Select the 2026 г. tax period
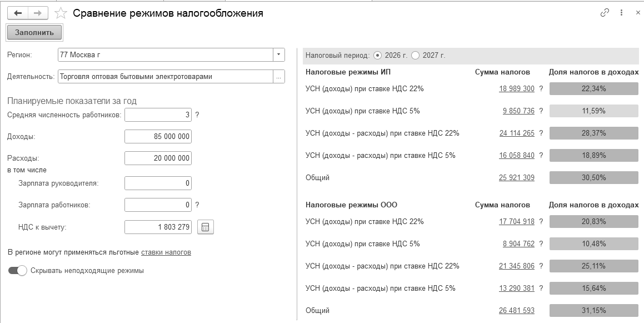Image resolution: width=644 pixels, height=323 pixels. [378, 56]
